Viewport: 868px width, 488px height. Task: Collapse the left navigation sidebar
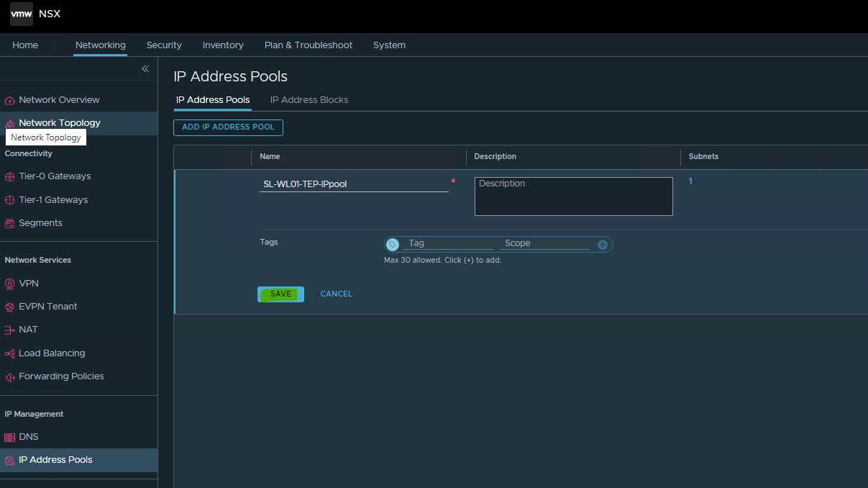click(145, 69)
